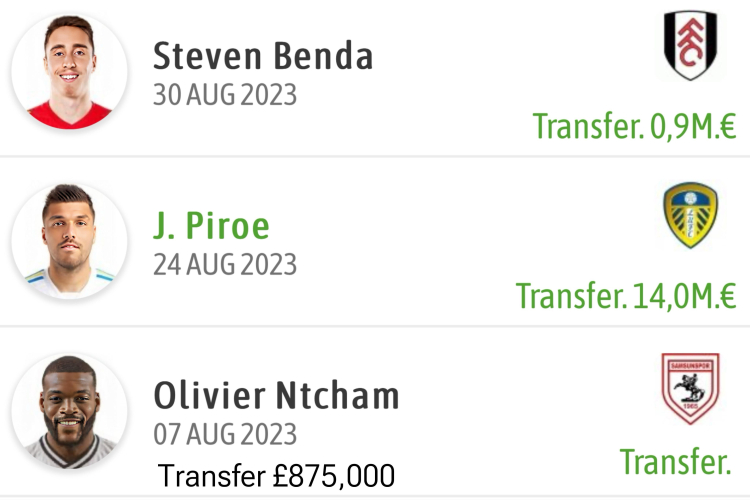Select the 24 AUG 2023 date

coord(225,265)
